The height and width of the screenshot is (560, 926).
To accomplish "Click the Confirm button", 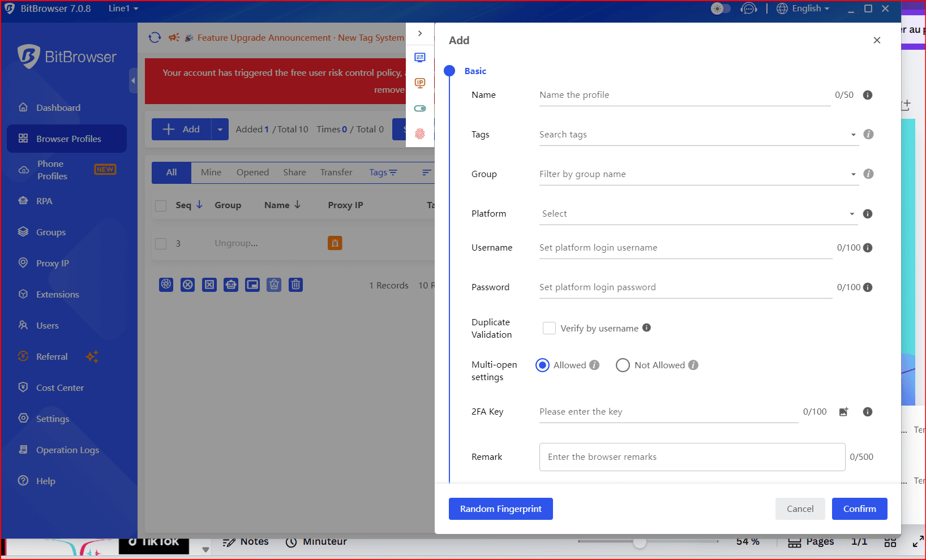I will click(x=859, y=509).
